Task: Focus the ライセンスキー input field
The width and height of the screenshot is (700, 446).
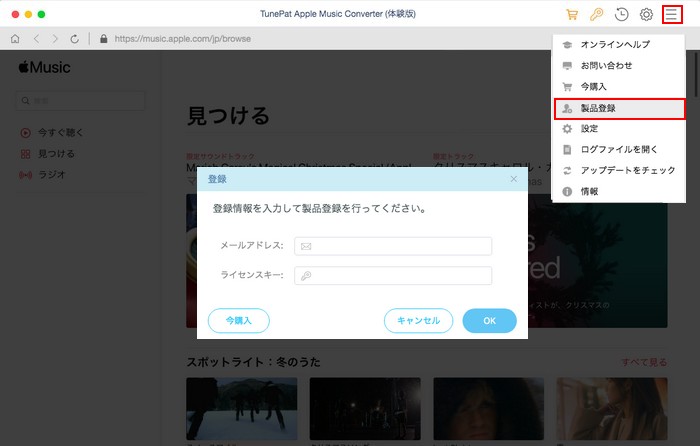Action: pyautogui.click(x=393, y=275)
